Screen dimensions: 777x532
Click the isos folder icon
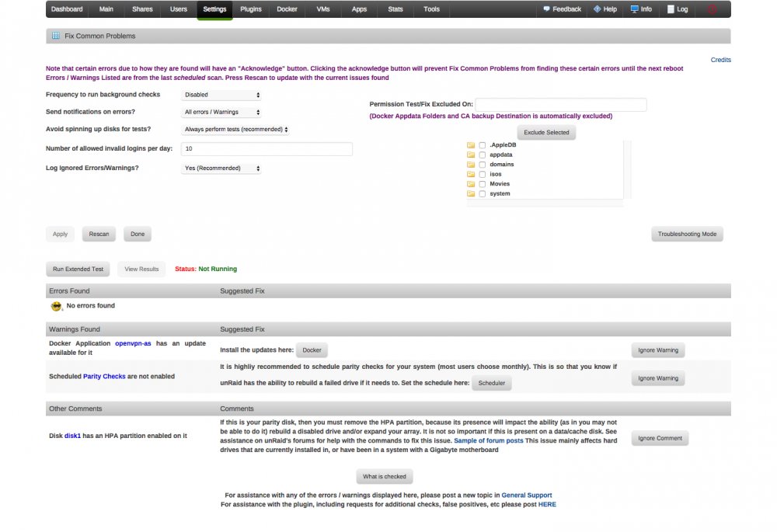point(471,175)
